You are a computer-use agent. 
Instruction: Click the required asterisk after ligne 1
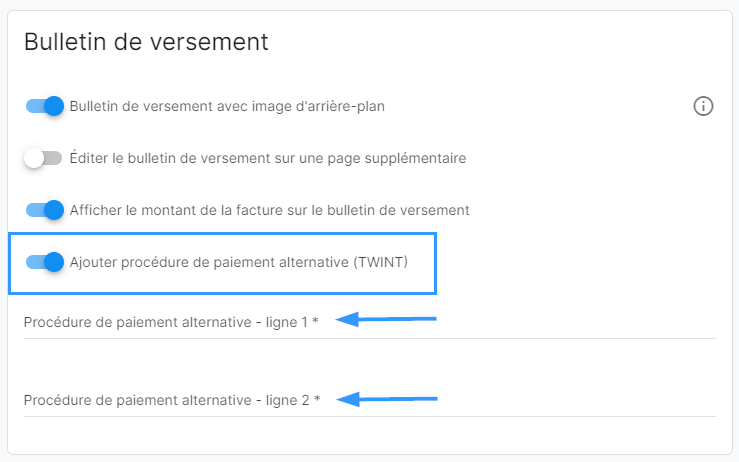coord(314,321)
